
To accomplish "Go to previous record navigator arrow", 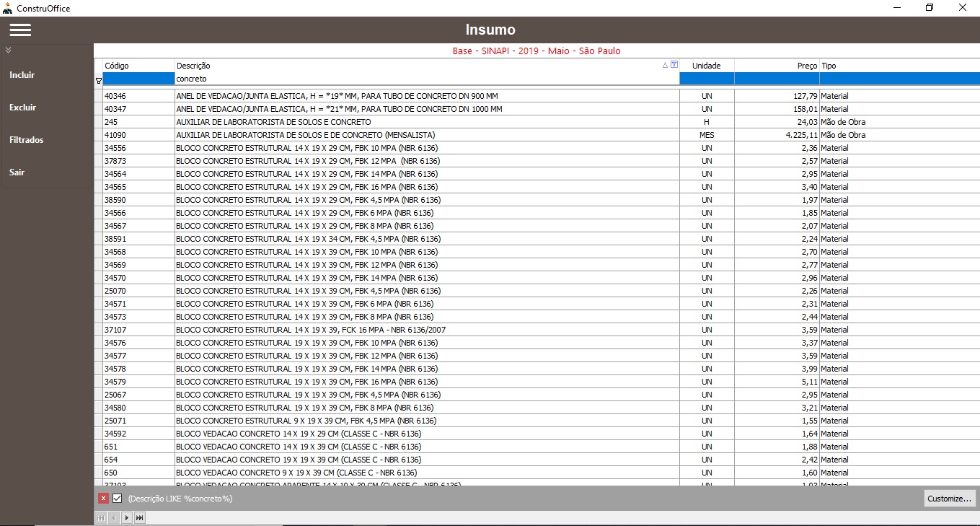I will 113,517.
